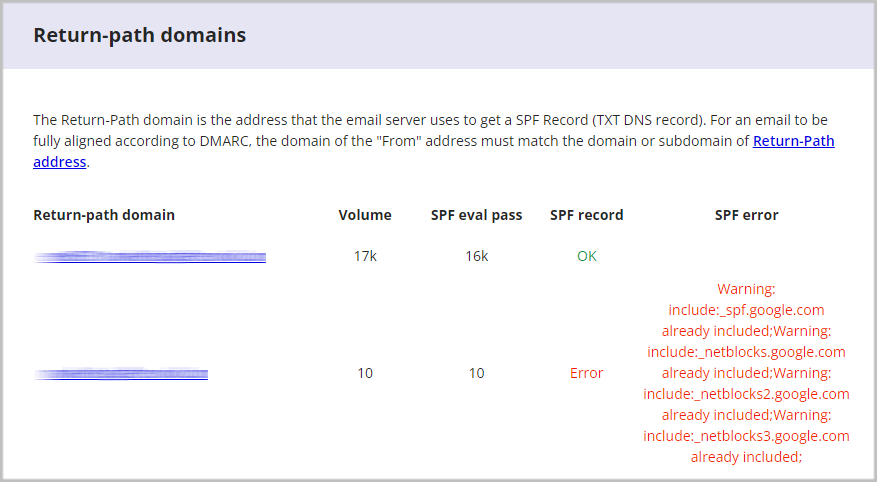Click the 16k SPF eval pass value
The image size is (877, 482).
tap(476, 256)
